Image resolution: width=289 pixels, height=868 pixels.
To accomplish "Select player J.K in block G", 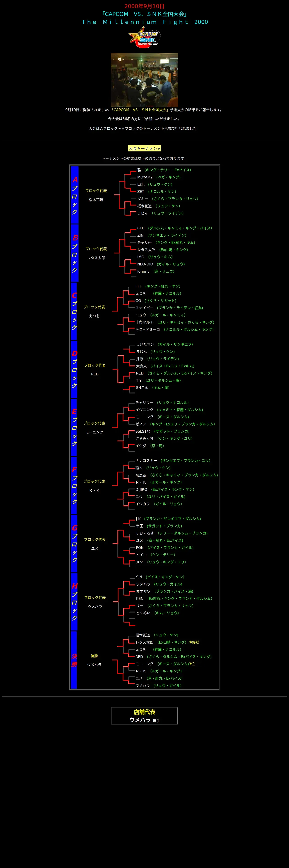I will click(138, 519).
